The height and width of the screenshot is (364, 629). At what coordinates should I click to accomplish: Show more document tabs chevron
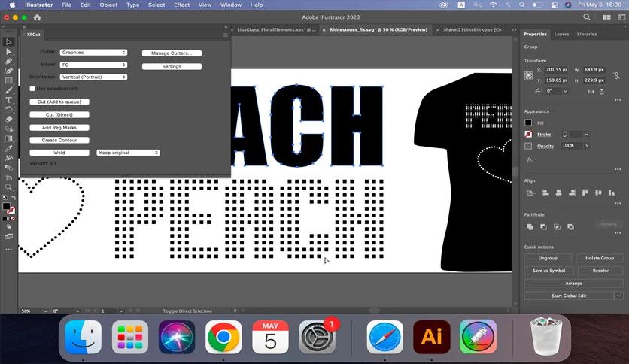(513, 29)
